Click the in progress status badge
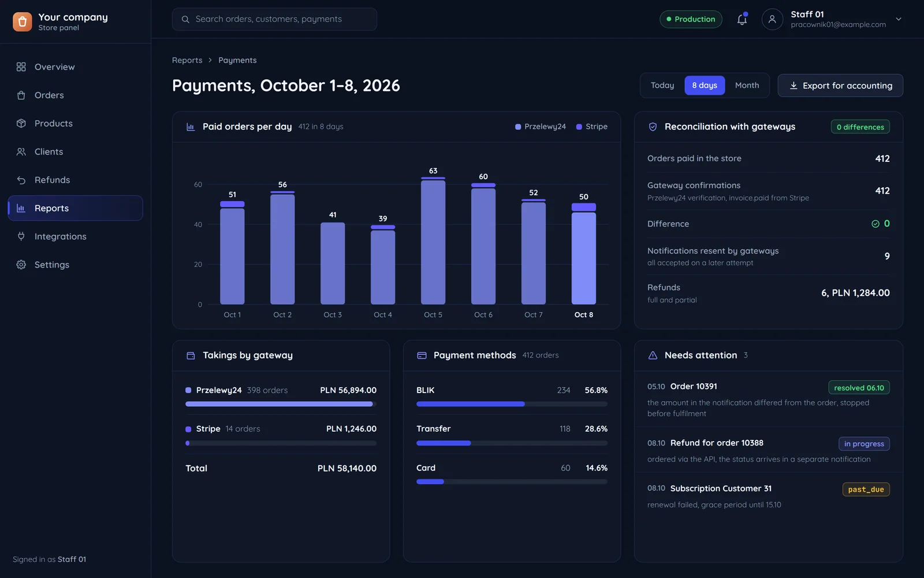This screenshot has height=578, width=924. [x=864, y=444]
